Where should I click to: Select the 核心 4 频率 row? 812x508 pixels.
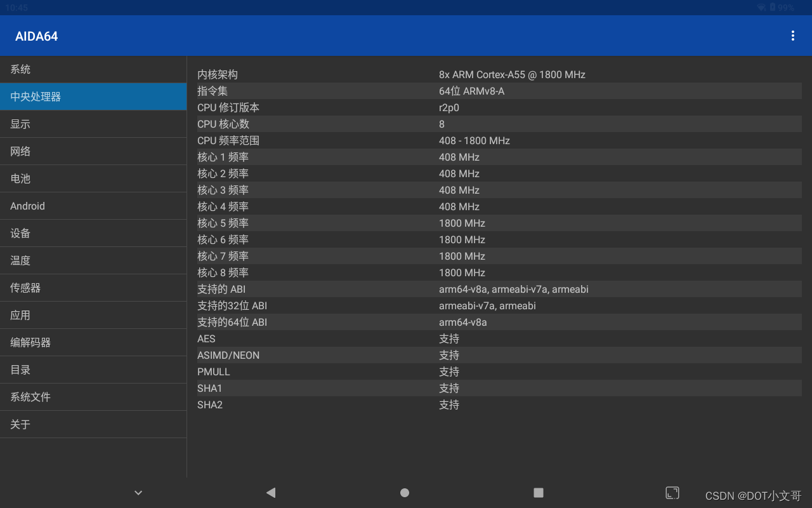point(499,206)
